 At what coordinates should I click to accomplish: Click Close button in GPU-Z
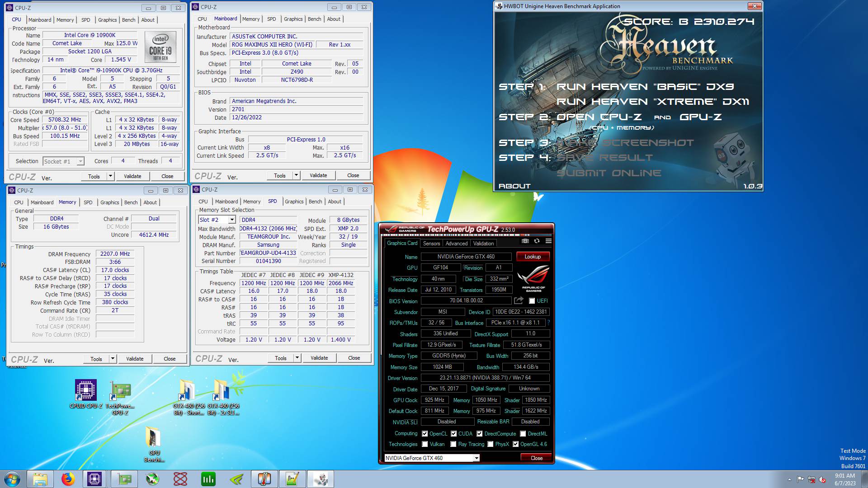(537, 458)
